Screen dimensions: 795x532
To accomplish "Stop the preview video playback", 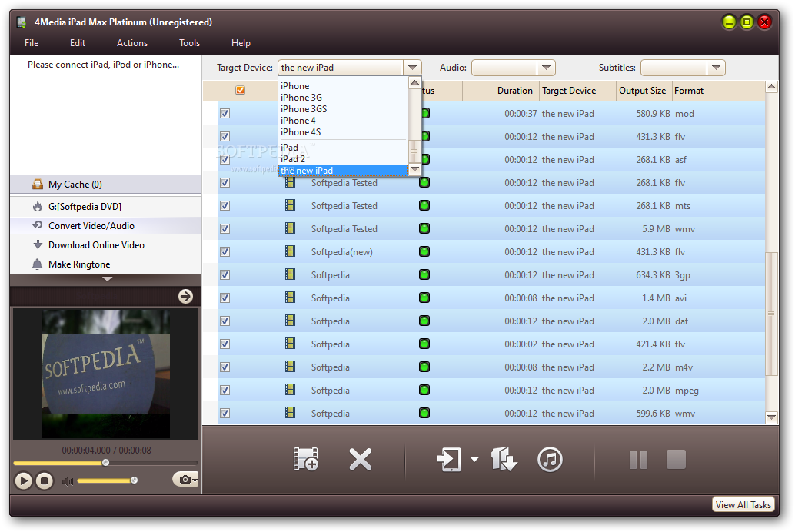I will 45,480.
